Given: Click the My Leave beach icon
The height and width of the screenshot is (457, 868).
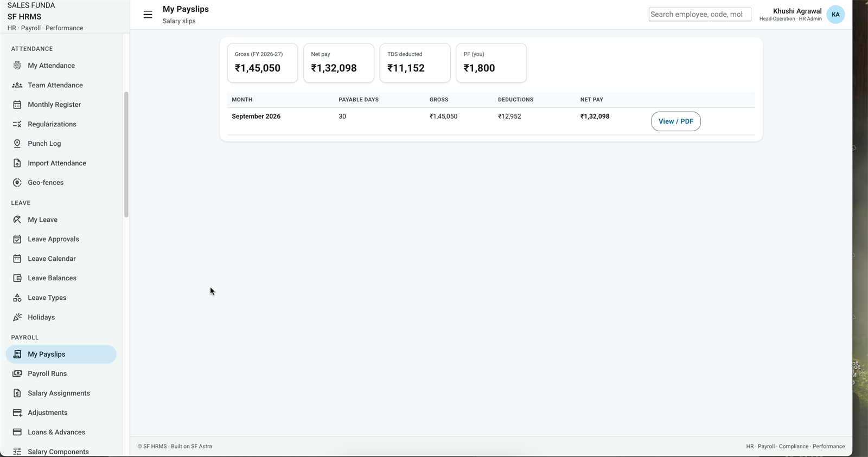Looking at the screenshot, I should pyautogui.click(x=17, y=220).
